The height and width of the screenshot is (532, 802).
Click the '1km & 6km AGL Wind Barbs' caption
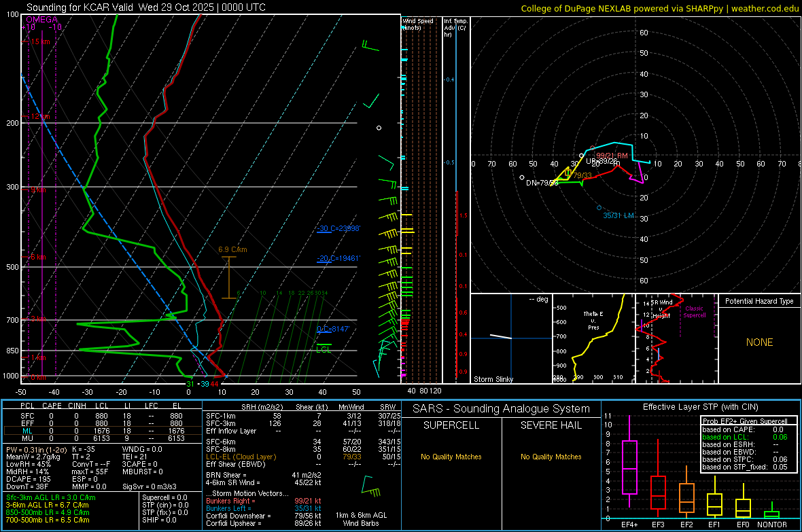(361, 519)
